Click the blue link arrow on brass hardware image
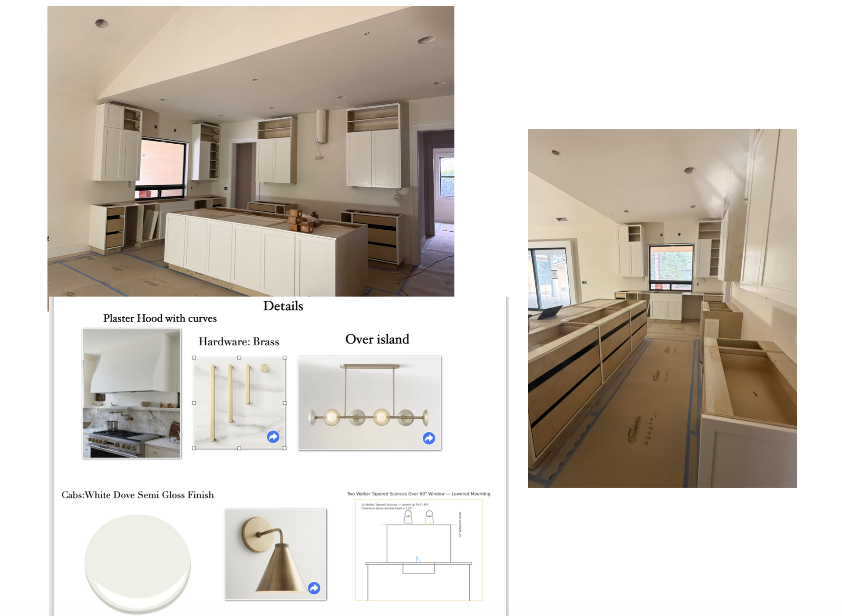 (x=273, y=437)
